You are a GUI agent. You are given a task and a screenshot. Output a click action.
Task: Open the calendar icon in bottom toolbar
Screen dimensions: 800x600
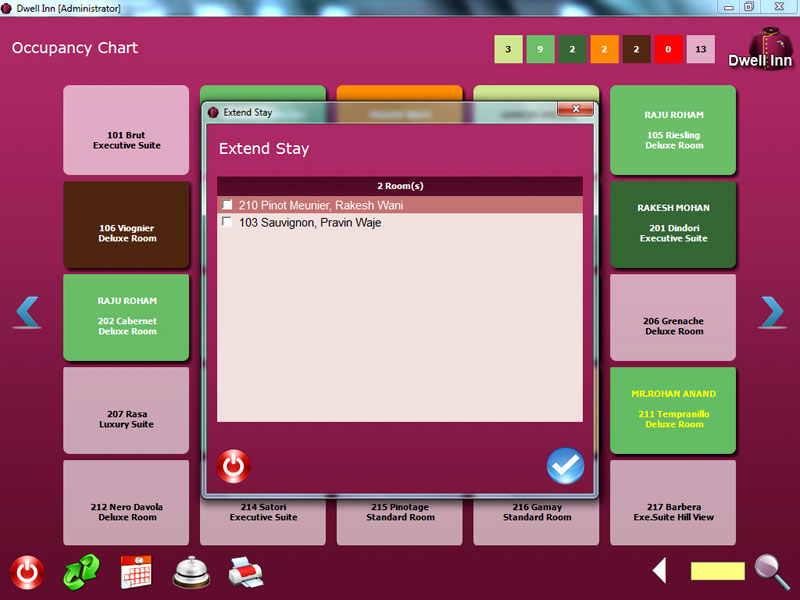[136, 572]
